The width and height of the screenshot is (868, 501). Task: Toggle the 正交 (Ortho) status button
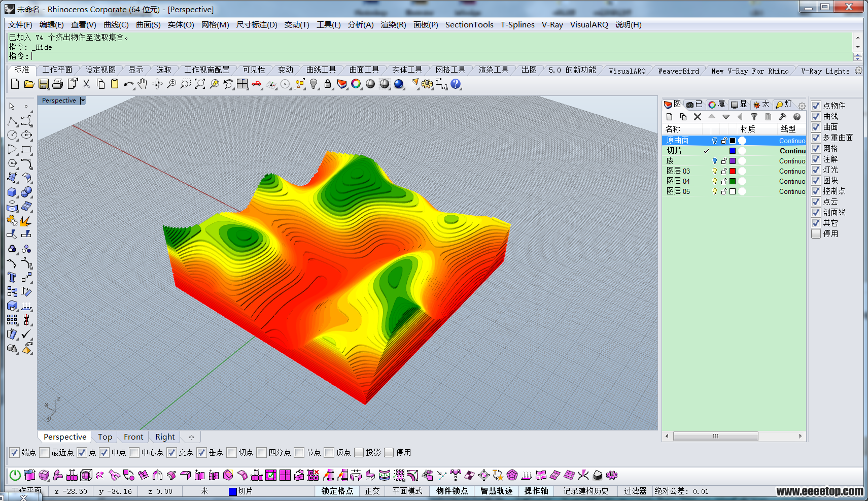coord(372,491)
